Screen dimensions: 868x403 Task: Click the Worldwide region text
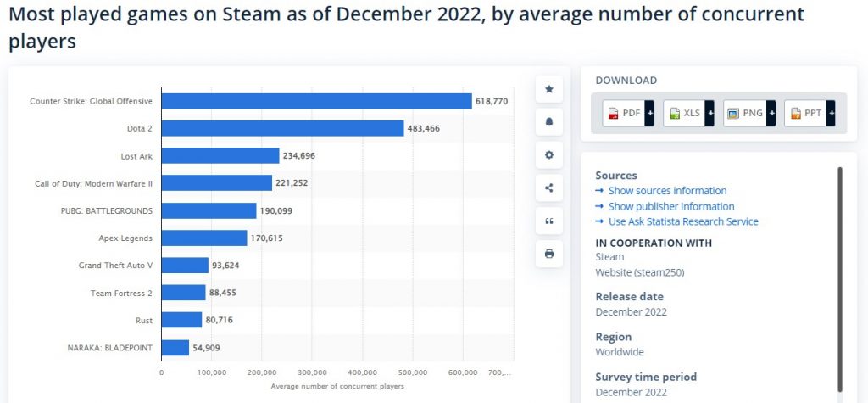coord(620,352)
